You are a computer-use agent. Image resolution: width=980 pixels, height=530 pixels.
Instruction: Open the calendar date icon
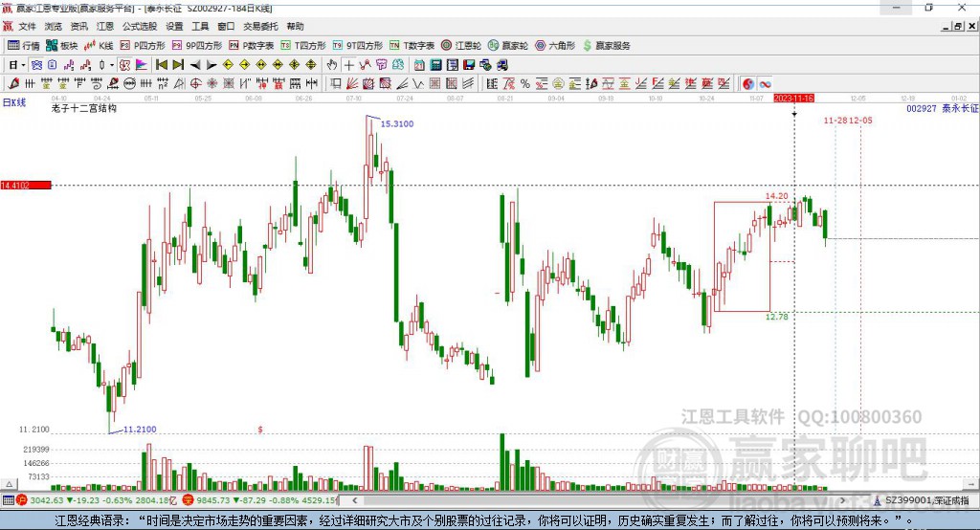pos(419,65)
